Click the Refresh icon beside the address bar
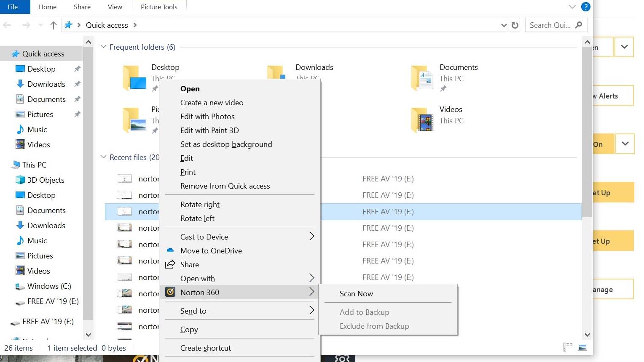Screen dimensions: 644x362 (515, 25)
